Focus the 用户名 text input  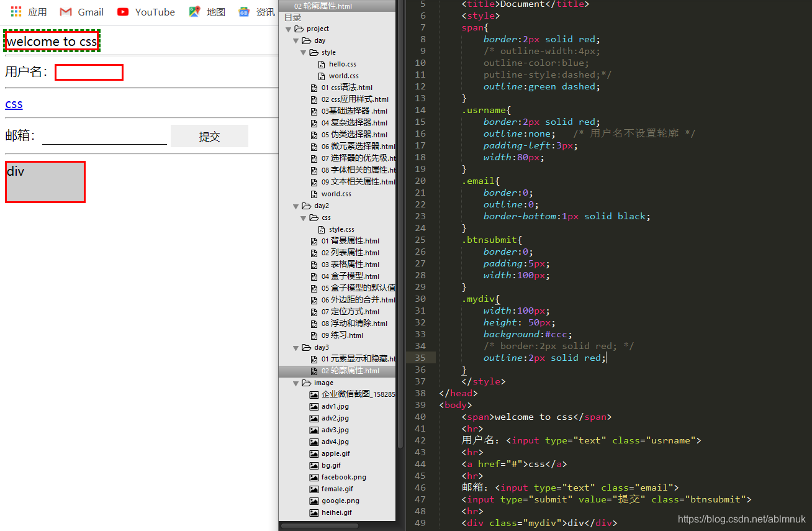click(x=89, y=72)
